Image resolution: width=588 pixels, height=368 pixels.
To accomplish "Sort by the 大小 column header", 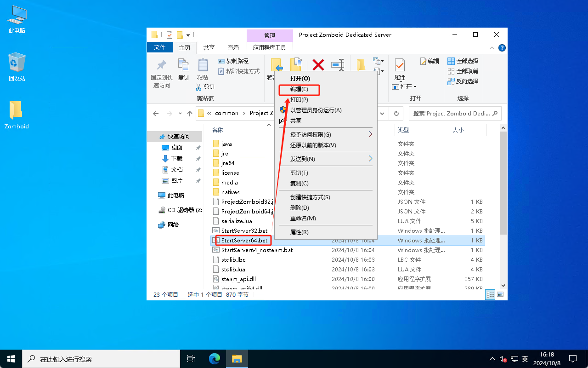I will click(x=468, y=130).
